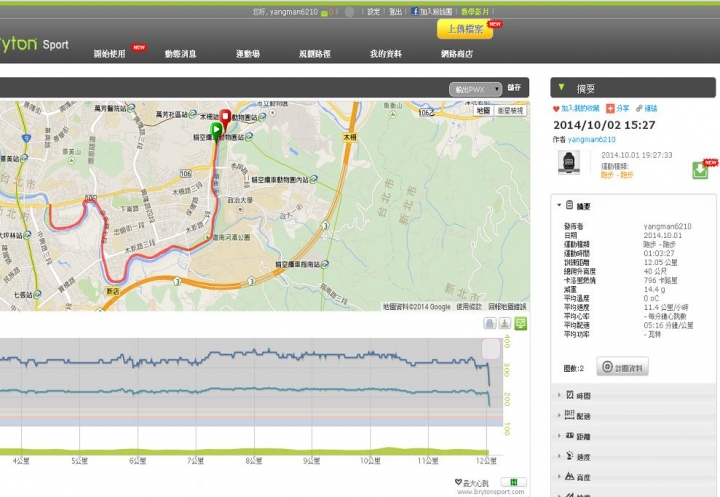Screen dimensions: 720x497
Task: Collapse the 摘要 summary section in the panel
Action: coord(559,205)
